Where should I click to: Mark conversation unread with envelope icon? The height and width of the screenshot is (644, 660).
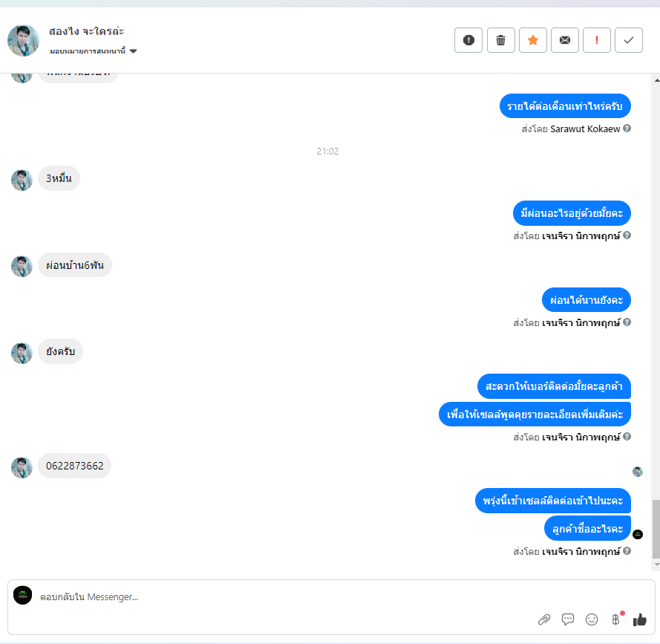(x=564, y=40)
